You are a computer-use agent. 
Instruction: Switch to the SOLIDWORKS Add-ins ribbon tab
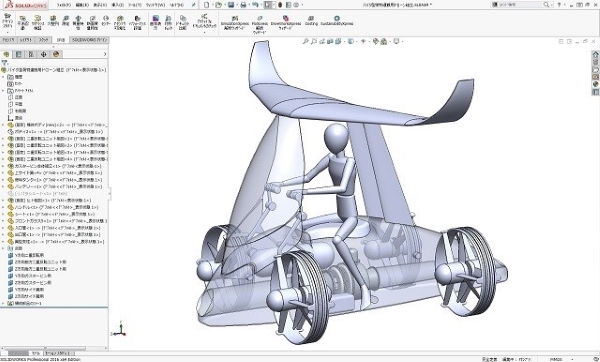(90, 40)
